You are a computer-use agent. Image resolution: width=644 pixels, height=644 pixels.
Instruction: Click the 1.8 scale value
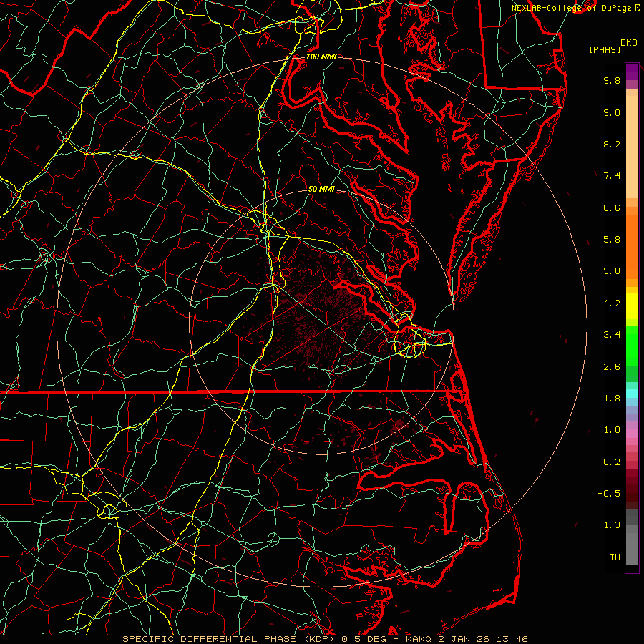click(612, 399)
